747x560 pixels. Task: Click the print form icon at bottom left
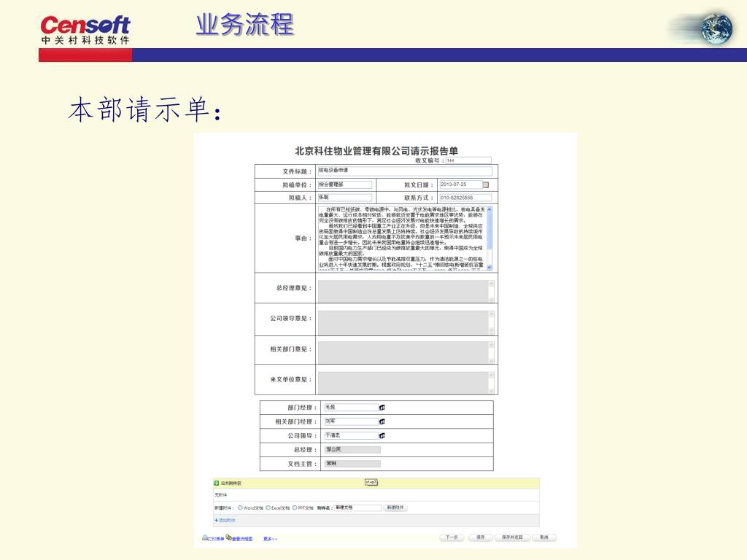(205, 537)
